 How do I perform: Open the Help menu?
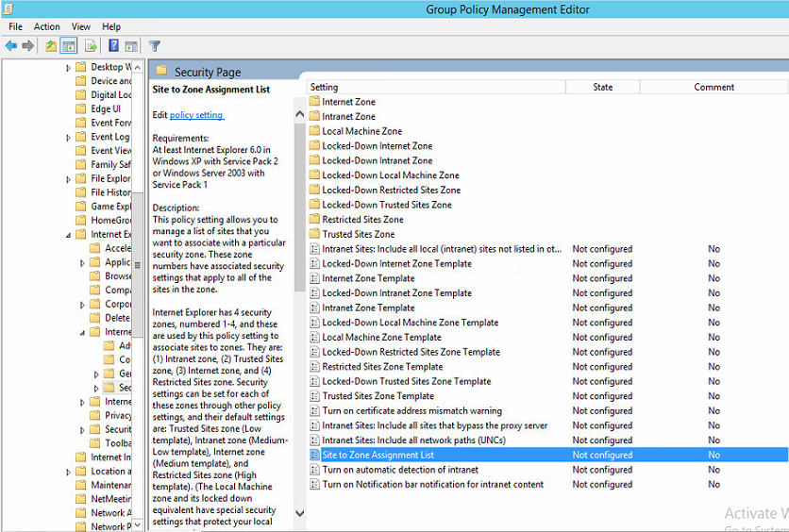(x=111, y=26)
